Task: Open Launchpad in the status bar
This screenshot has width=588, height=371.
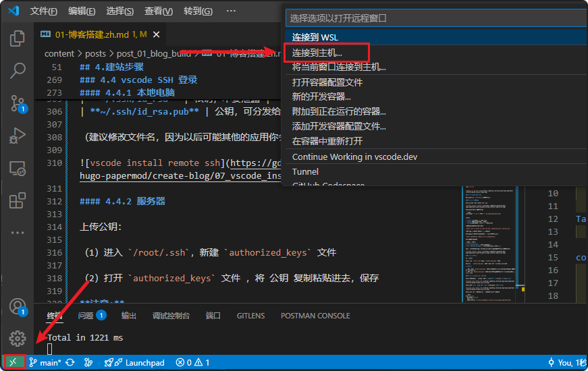Action: [x=134, y=362]
